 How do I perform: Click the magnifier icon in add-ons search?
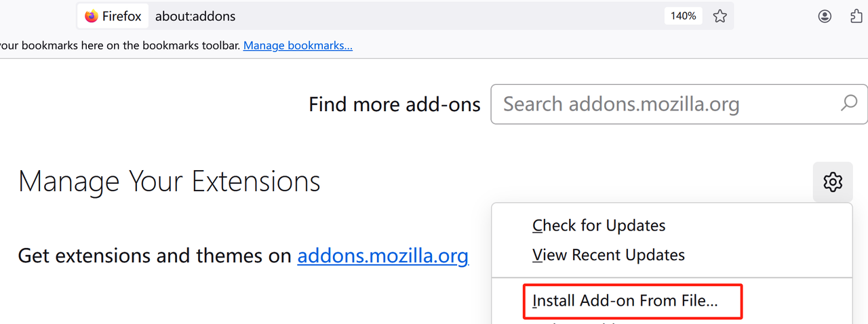coord(848,104)
